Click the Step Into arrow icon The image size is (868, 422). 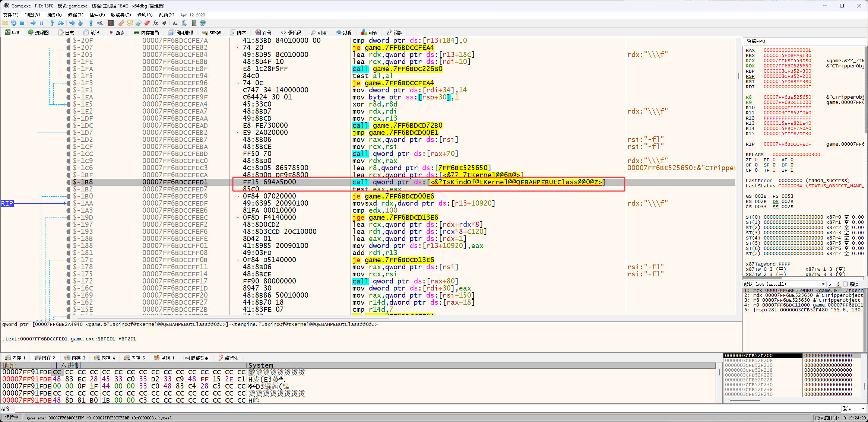52,23
